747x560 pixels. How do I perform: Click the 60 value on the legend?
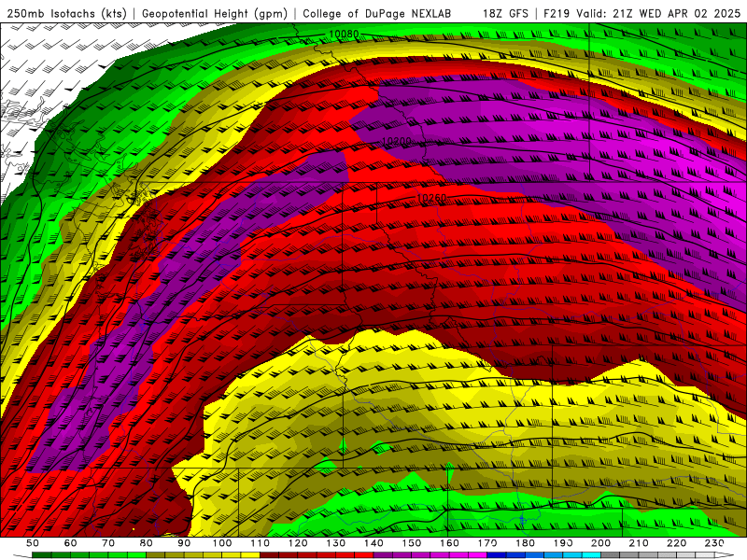tap(70, 543)
